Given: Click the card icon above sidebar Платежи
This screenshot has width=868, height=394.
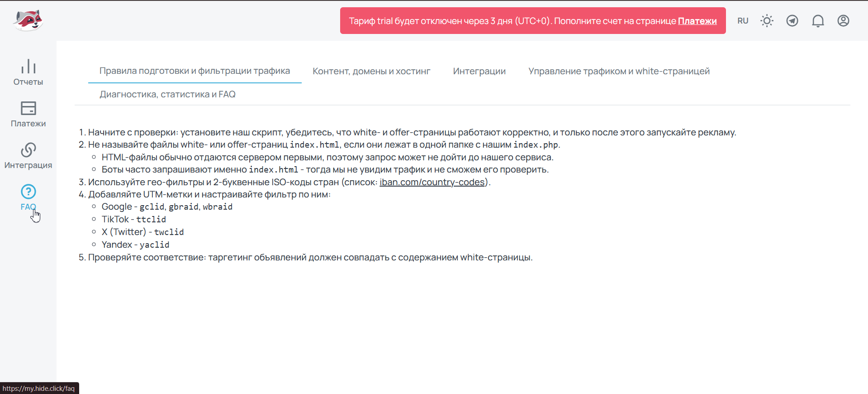Looking at the screenshot, I should point(28,108).
